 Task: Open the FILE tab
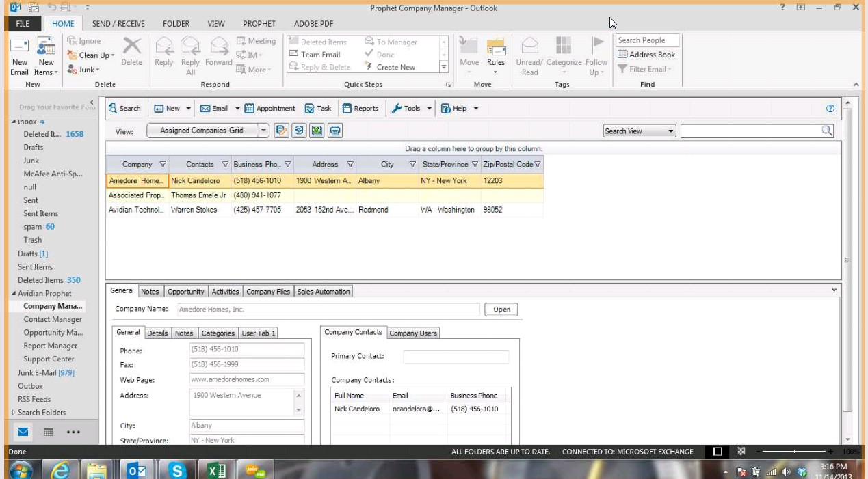pos(23,24)
